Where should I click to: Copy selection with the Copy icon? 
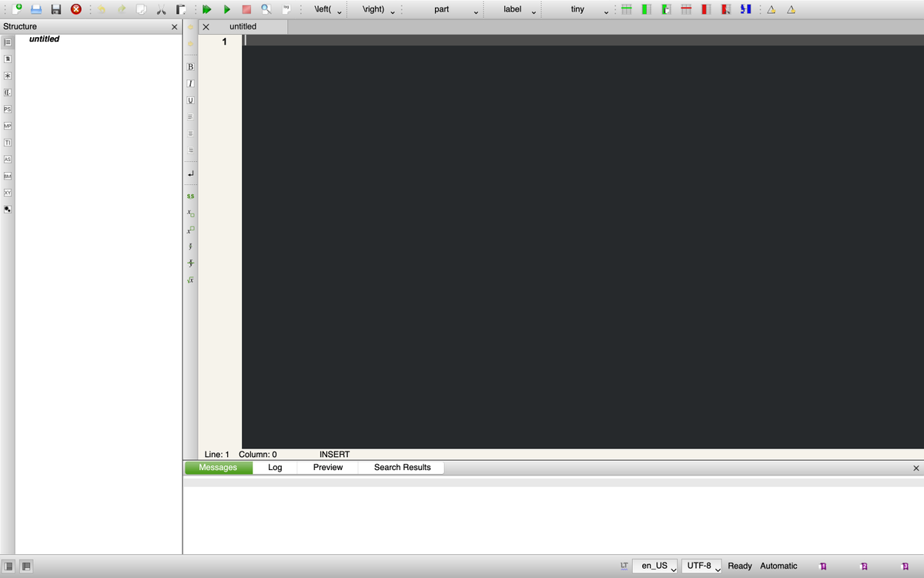(142, 9)
